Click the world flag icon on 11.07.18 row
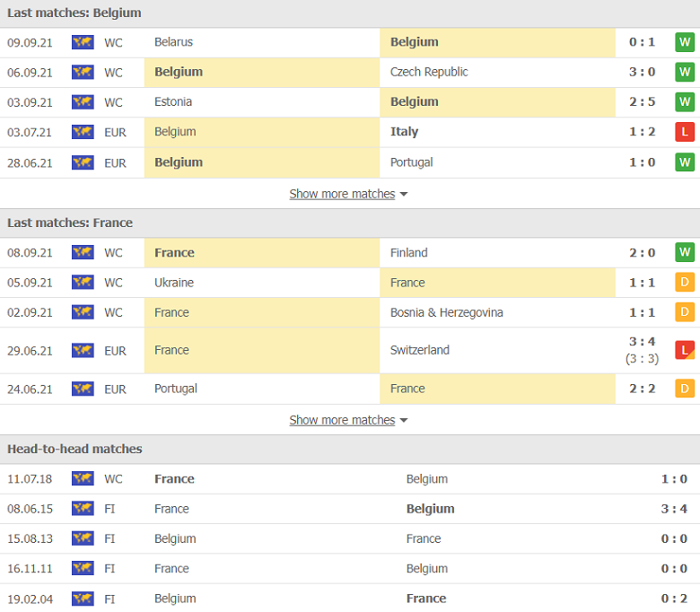Screen dimensions: 700x612 point(83,478)
